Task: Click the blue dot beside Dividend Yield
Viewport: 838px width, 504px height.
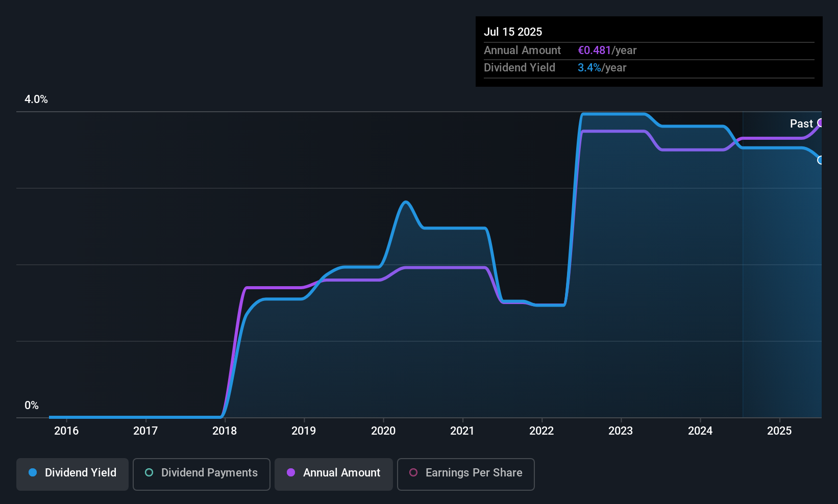Action: pos(33,473)
